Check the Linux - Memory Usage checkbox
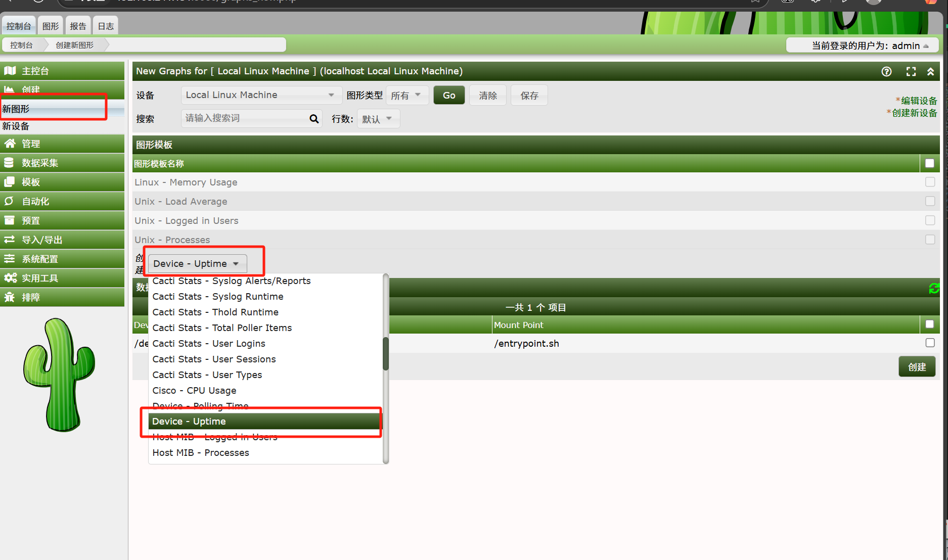 point(930,182)
